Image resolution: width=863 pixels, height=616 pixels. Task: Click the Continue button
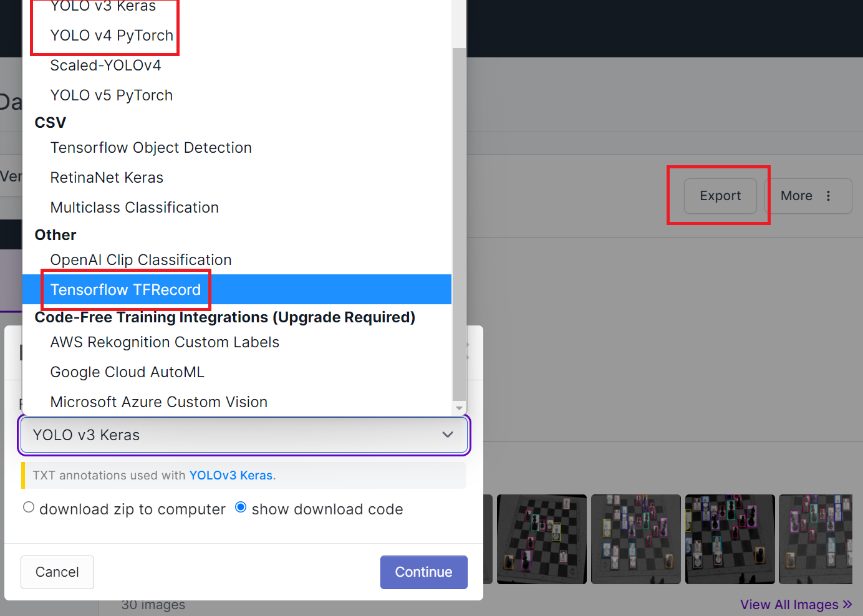click(x=424, y=572)
